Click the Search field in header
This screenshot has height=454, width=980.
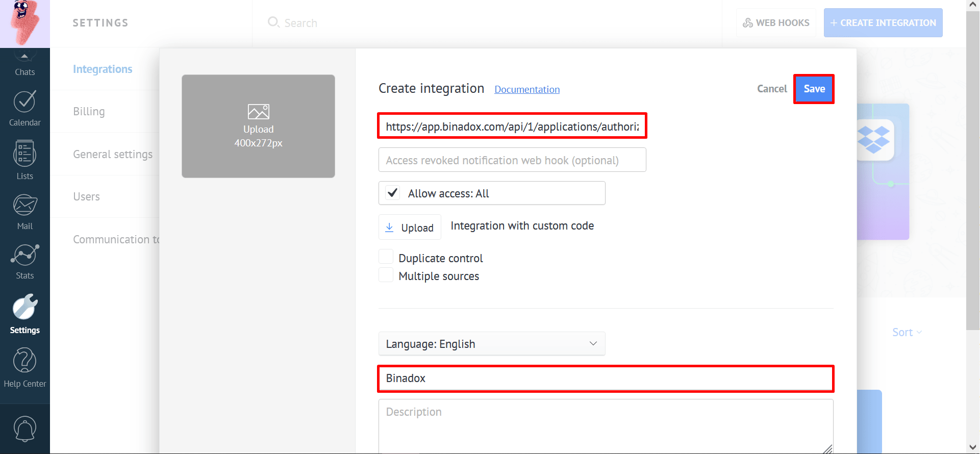301,23
